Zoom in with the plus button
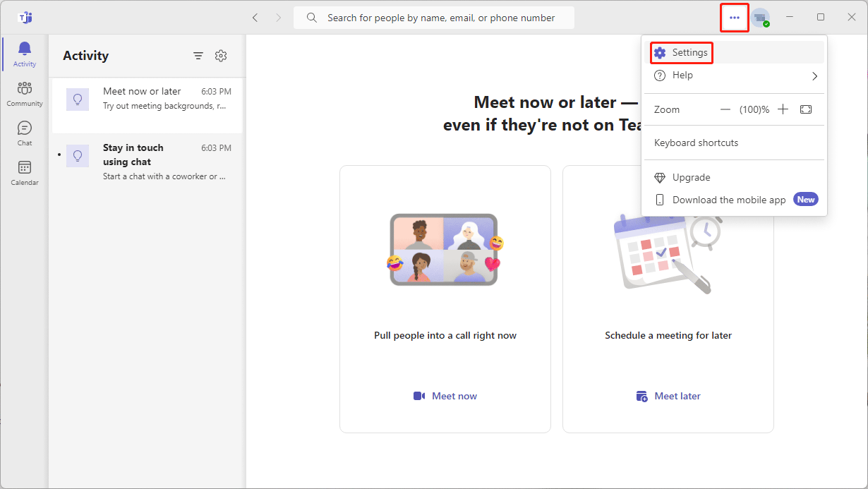The image size is (868, 489). 783,109
